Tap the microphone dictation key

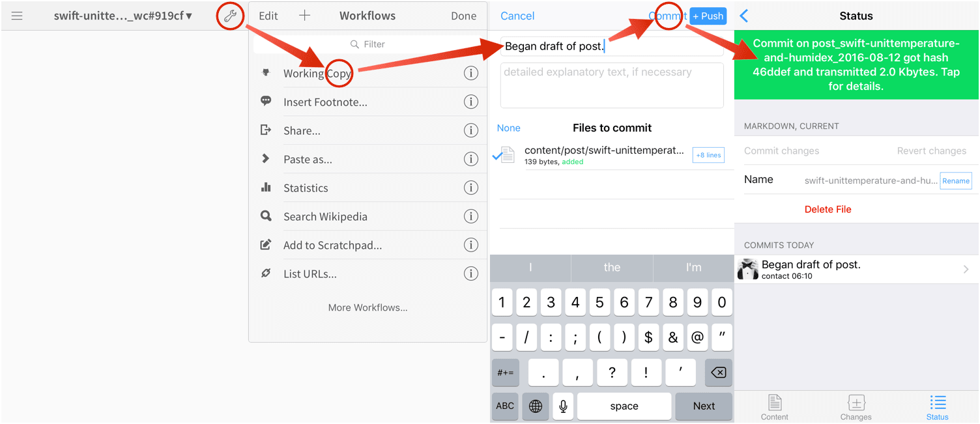point(563,406)
